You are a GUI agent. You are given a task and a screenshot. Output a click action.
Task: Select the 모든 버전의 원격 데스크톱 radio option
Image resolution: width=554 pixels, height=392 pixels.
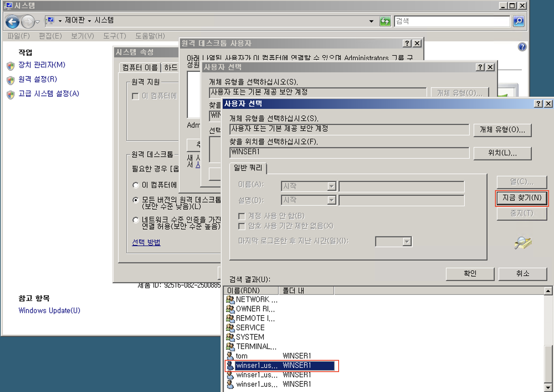[136, 200]
